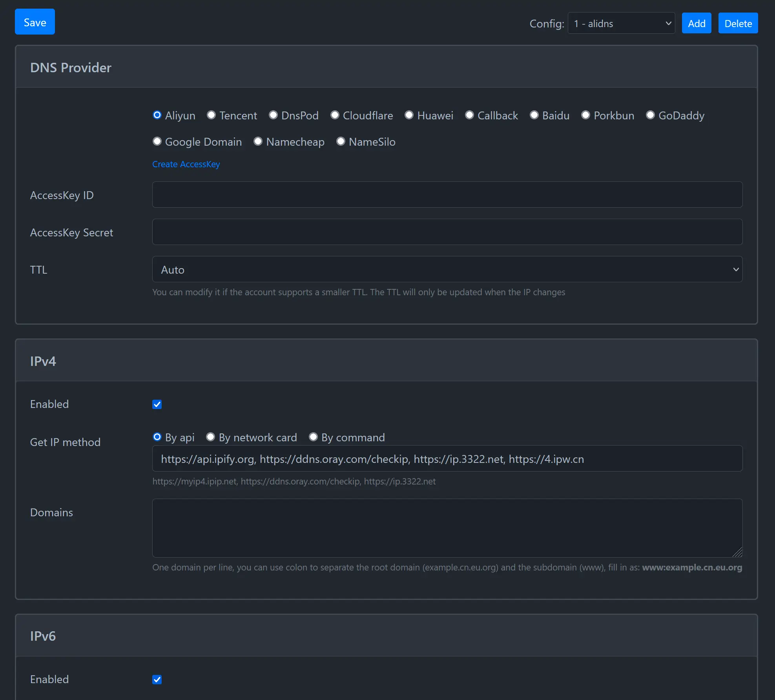Click the Save button
Screen dimensions: 775x700
[35, 22]
